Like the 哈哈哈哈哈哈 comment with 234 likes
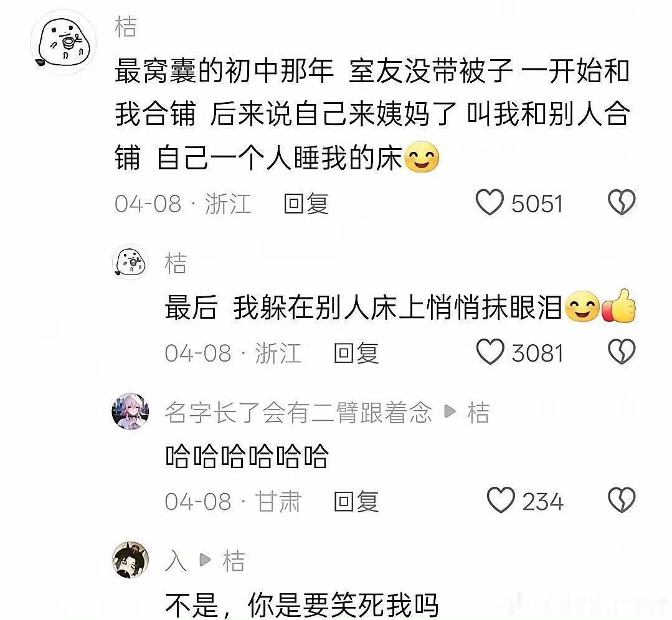672x620 pixels. (x=500, y=500)
